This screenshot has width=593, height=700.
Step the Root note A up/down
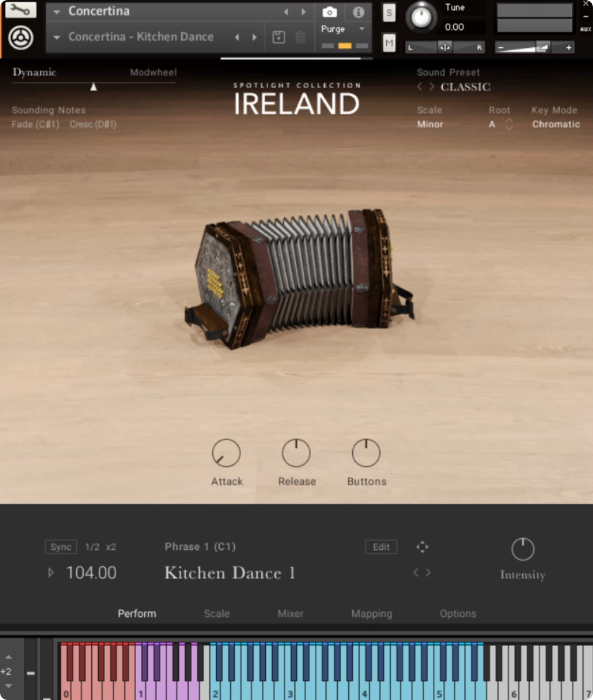coord(509,124)
